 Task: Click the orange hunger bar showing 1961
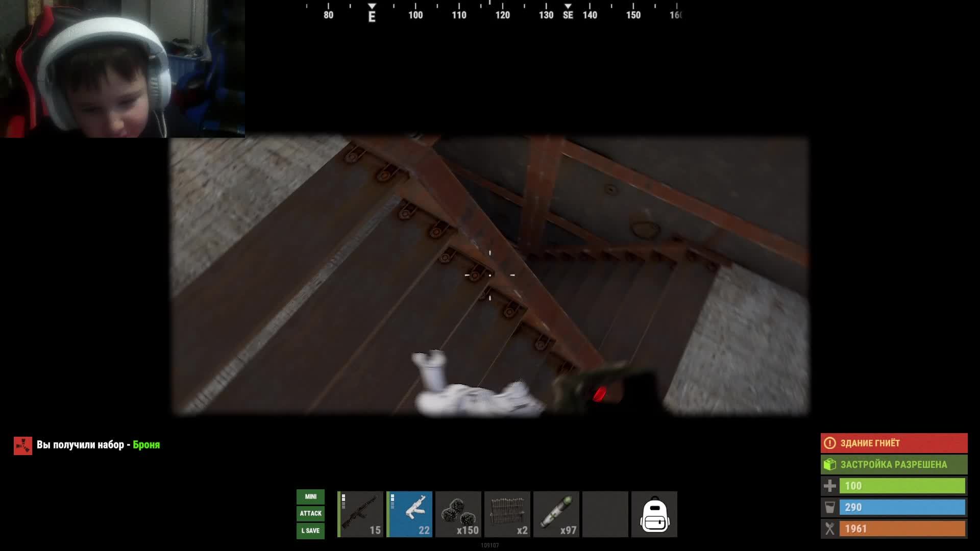pyautogui.click(x=902, y=529)
